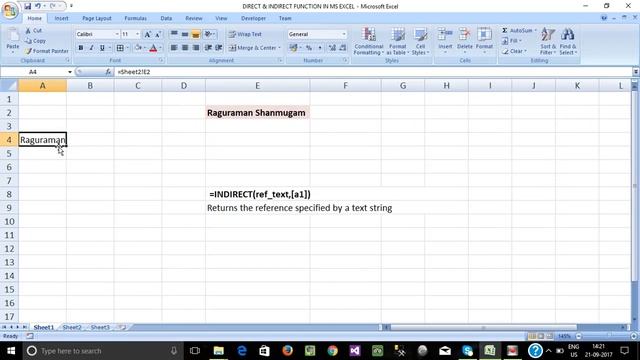Click Windows Start button
Image resolution: width=640 pixels, height=360 pixels.
[x=11, y=351]
